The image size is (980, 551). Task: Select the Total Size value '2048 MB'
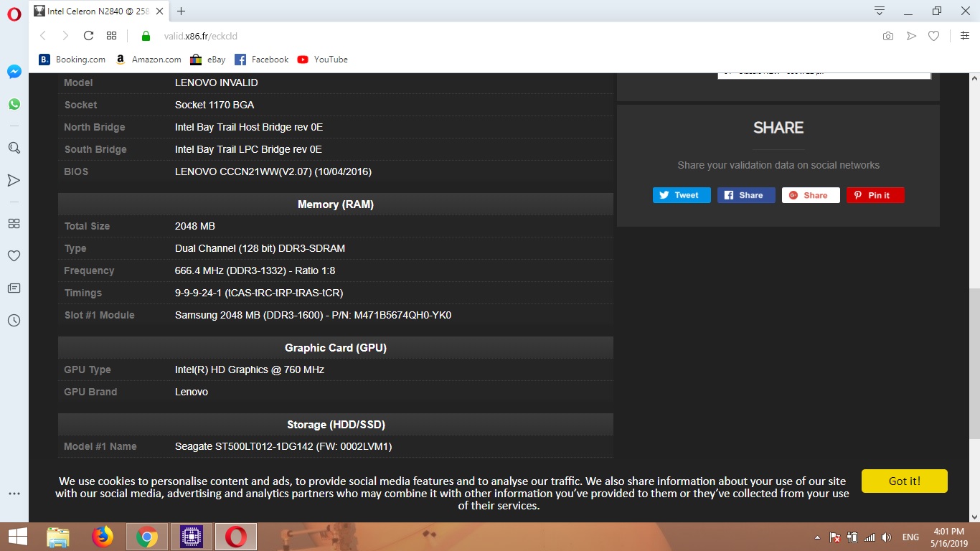coord(195,226)
